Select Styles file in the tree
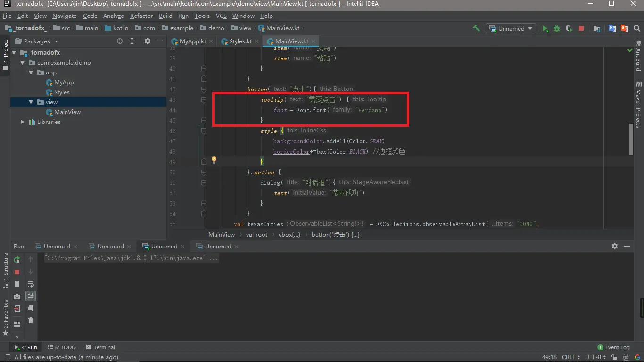The width and height of the screenshot is (644, 362). point(62,92)
